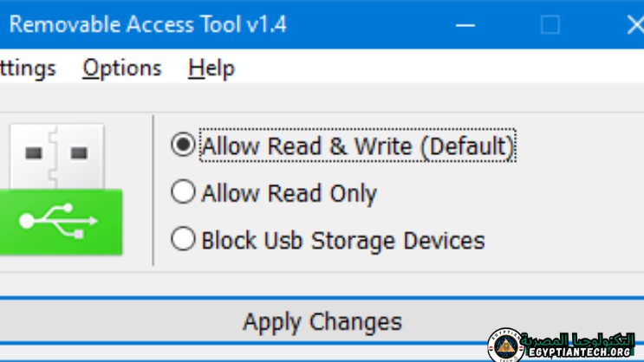The image size is (644, 362).
Task: Select the radio circle for Allow Read & Write
Action: pos(183,145)
